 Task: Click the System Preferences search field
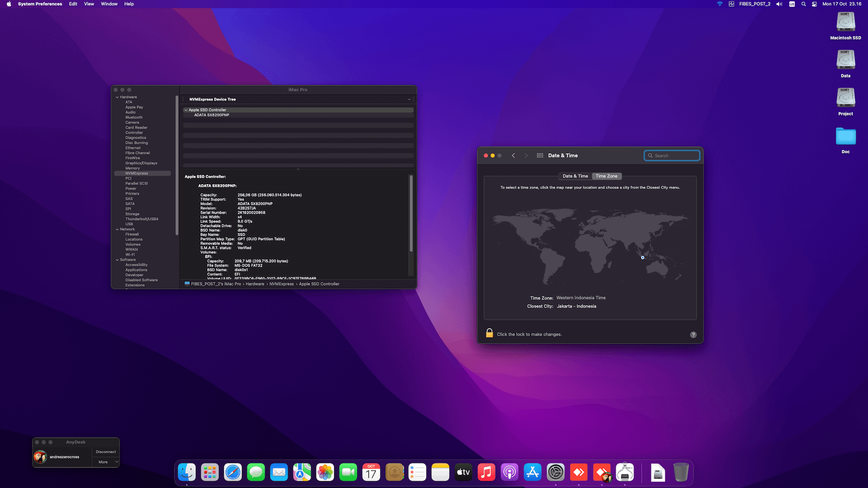click(x=672, y=155)
